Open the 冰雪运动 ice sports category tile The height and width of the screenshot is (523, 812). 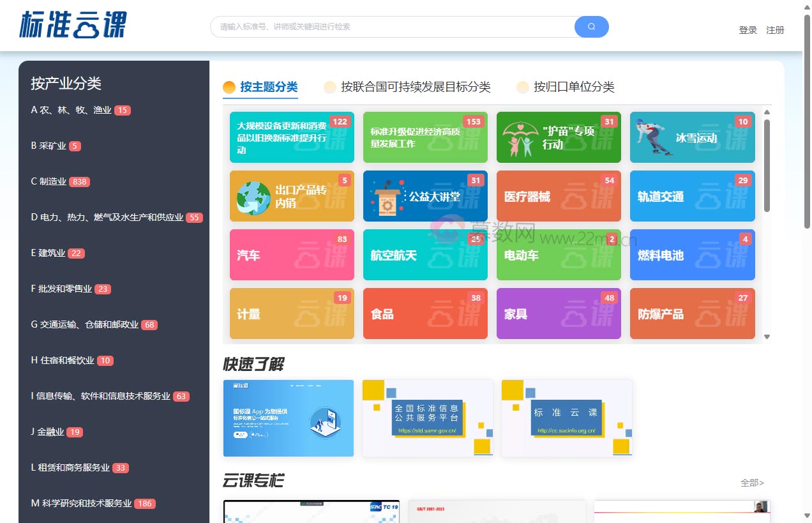tap(692, 137)
